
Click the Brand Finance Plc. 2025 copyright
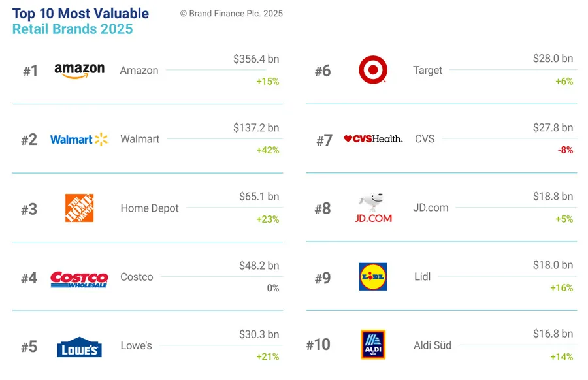(231, 14)
